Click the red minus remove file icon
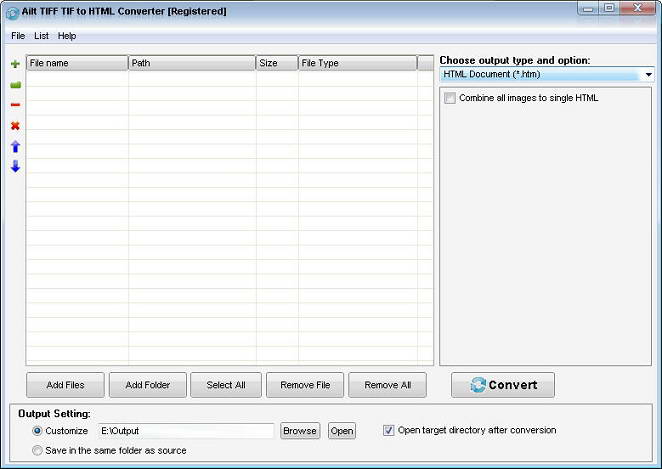The width and height of the screenshot is (662, 469). [x=15, y=105]
